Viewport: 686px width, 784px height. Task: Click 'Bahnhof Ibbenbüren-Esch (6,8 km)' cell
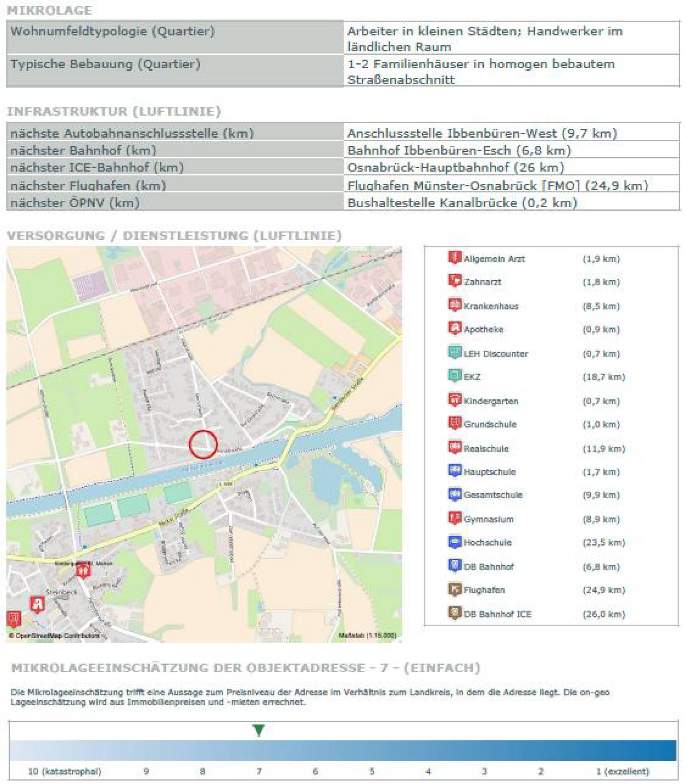tap(512, 150)
